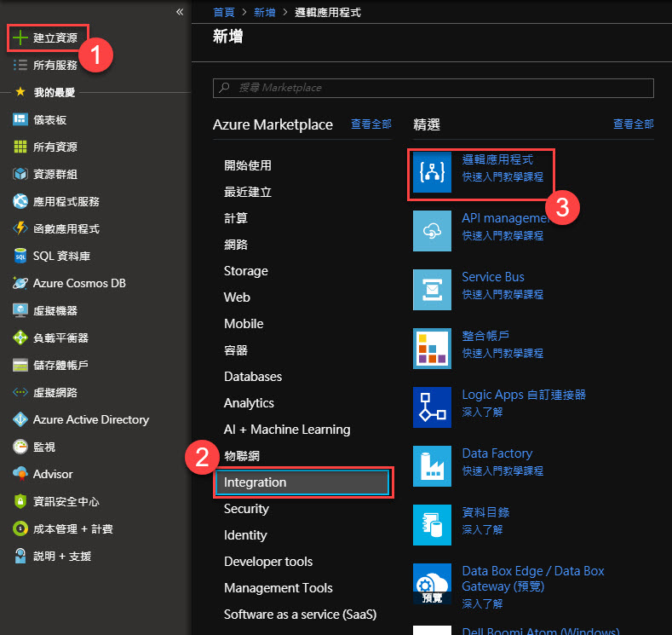
Task: Select the Logic Apps 自訂連接器 tile icon
Action: tap(432, 407)
